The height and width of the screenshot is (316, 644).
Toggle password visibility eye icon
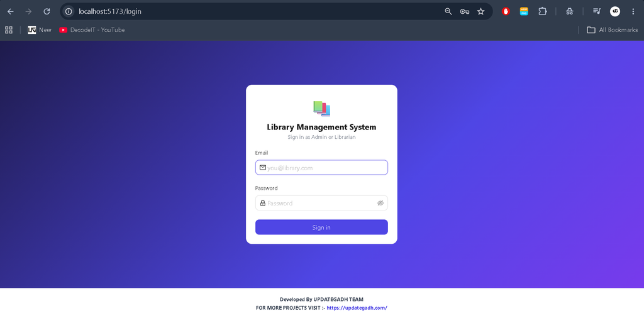(x=380, y=203)
